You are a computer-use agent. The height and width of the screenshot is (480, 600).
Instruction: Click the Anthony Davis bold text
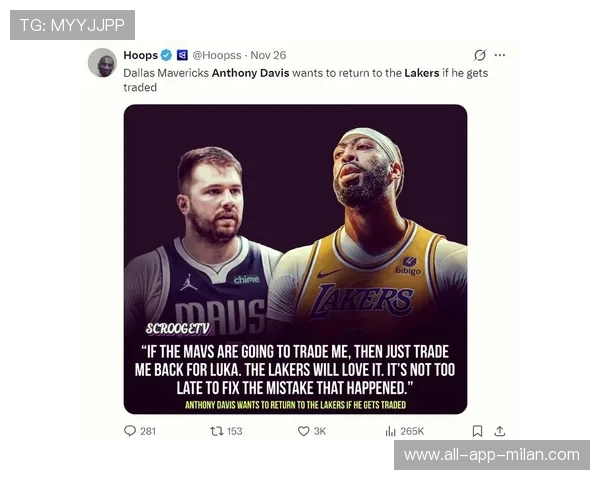click(x=251, y=73)
